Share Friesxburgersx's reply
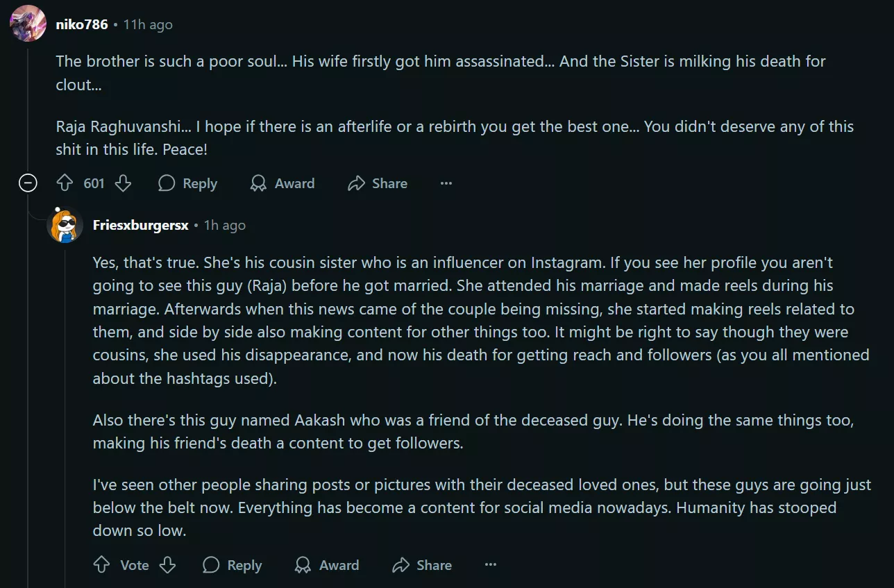Image resolution: width=894 pixels, height=588 pixels. (421, 565)
